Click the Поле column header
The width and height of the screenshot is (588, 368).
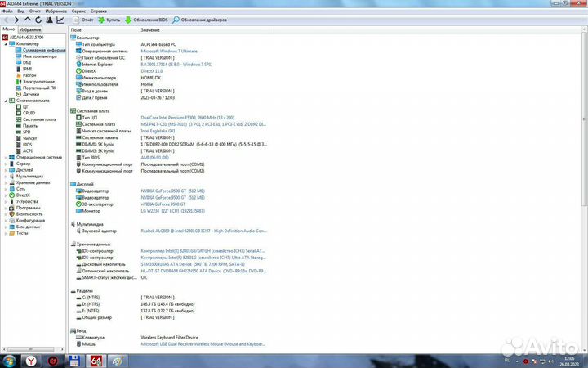[x=76, y=30]
